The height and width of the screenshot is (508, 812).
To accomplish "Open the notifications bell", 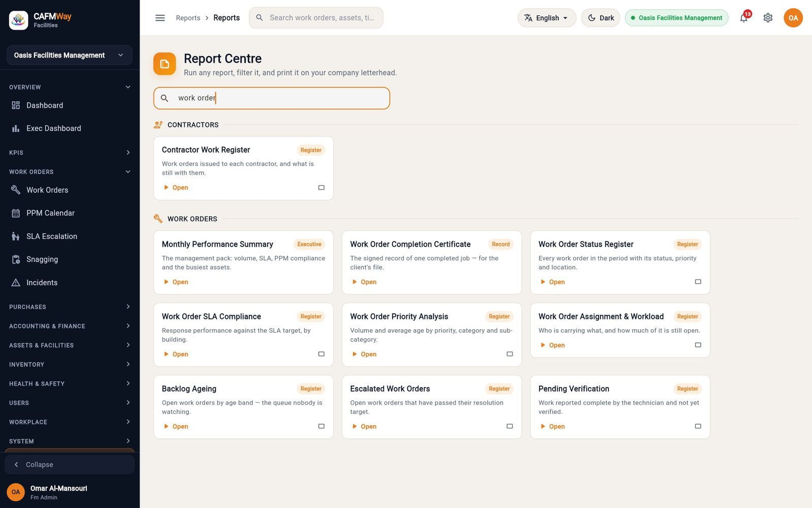I will pyautogui.click(x=743, y=18).
